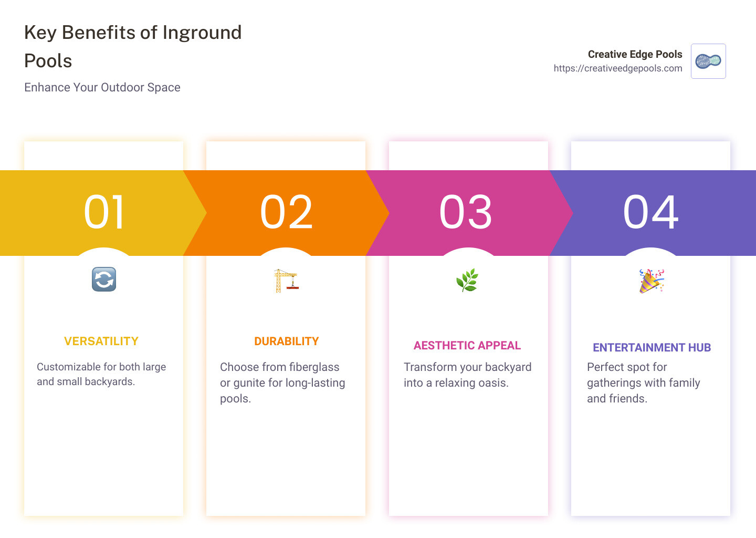Select the Enhance Your Outdoor Space subtitle
The height and width of the screenshot is (538, 756).
coord(102,87)
